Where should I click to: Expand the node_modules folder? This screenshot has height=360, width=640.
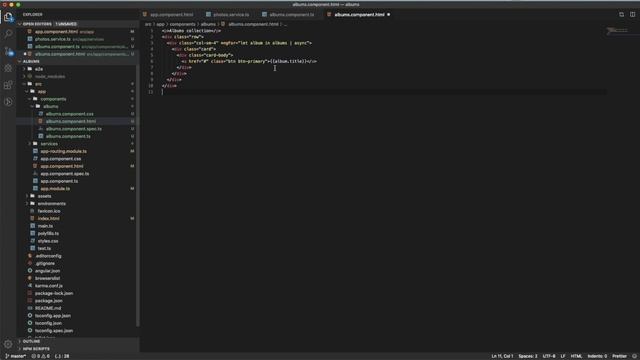[24, 76]
